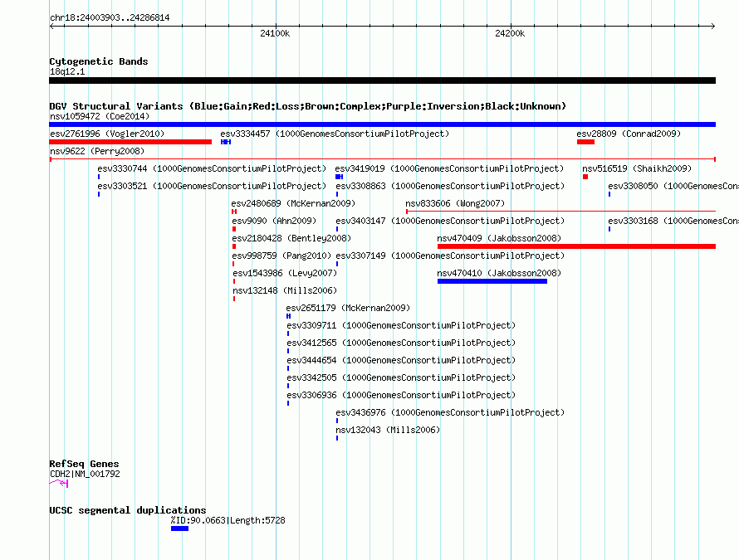Click esv3309711 variant label
This screenshot has height=560, width=739.
(401, 325)
